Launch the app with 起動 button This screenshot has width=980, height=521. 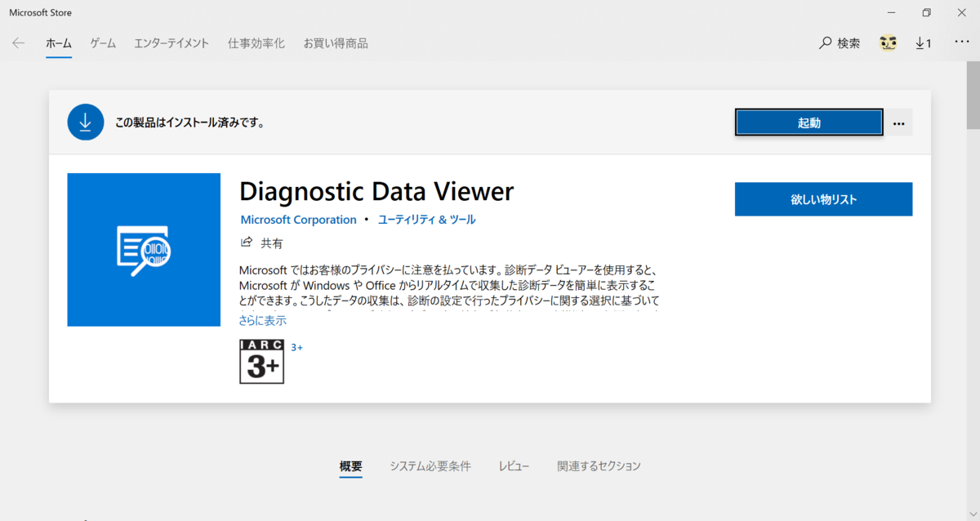809,123
